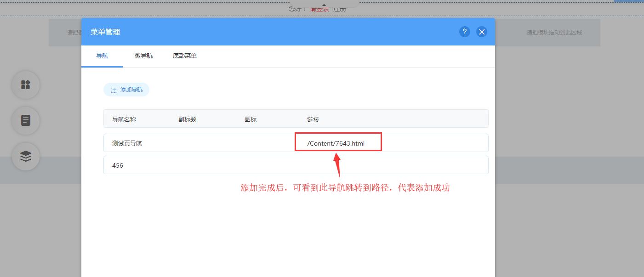Click the 副标题 column header
The image size is (644, 277).
pyautogui.click(x=187, y=119)
